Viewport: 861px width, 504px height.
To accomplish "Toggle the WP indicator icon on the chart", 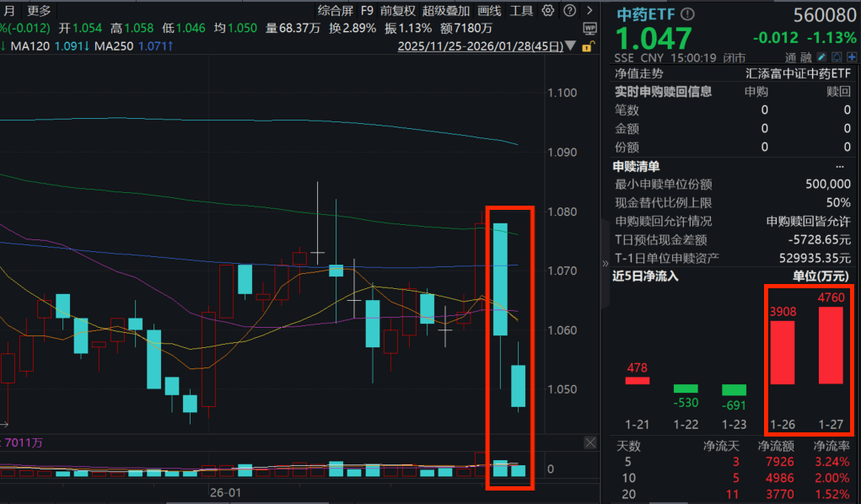I will [589, 27].
